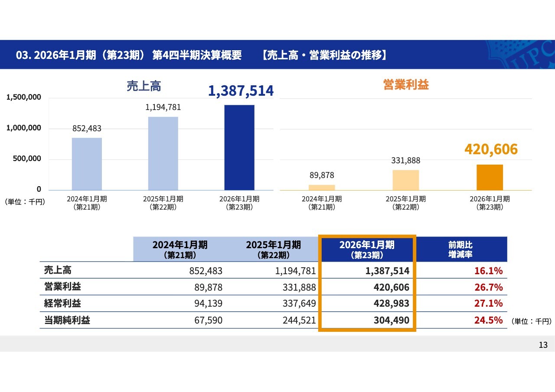Viewport: 555px width, 392px height.
Task: Click the 営業利益 chart title
Action: [406, 84]
